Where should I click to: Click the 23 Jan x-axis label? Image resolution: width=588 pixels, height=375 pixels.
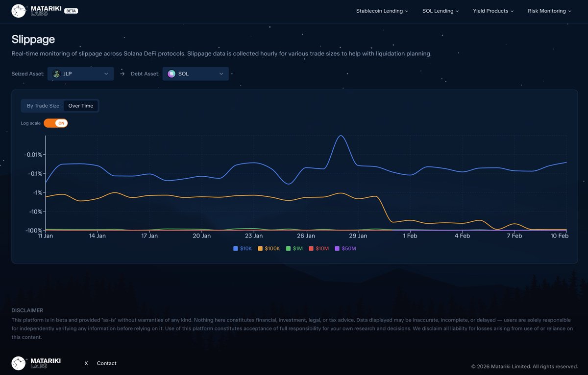click(x=254, y=236)
